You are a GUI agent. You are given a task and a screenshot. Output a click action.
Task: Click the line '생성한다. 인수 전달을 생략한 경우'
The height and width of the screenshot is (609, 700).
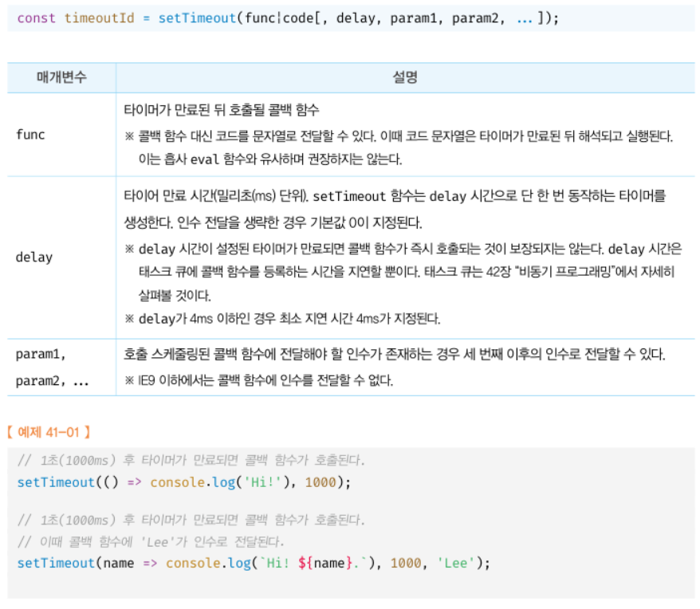pyautogui.click(x=273, y=222)
